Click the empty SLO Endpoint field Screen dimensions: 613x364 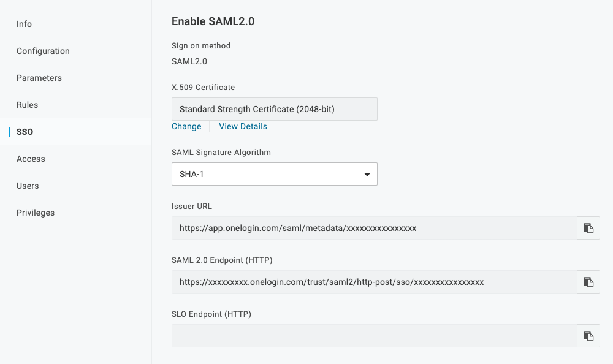pos(374,336)
